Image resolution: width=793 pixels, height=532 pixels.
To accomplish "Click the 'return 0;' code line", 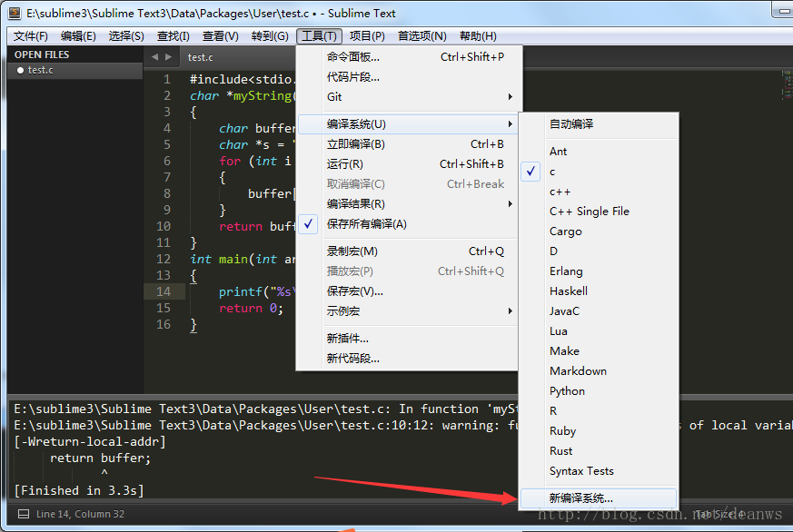I will (251, 308).
